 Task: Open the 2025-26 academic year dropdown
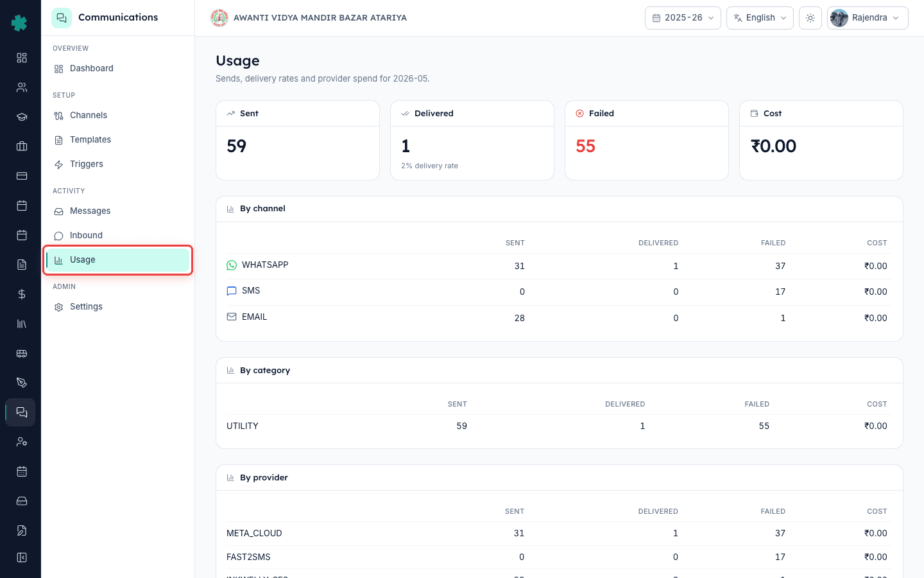click(683, 18)
